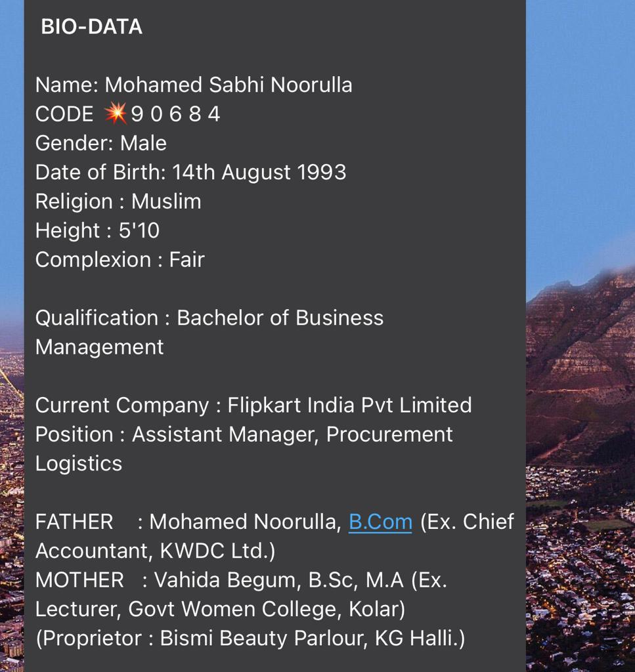This screenshot has height=672, width=635.
Task: Tap the Religion : Muslim line
Action: 118,201
